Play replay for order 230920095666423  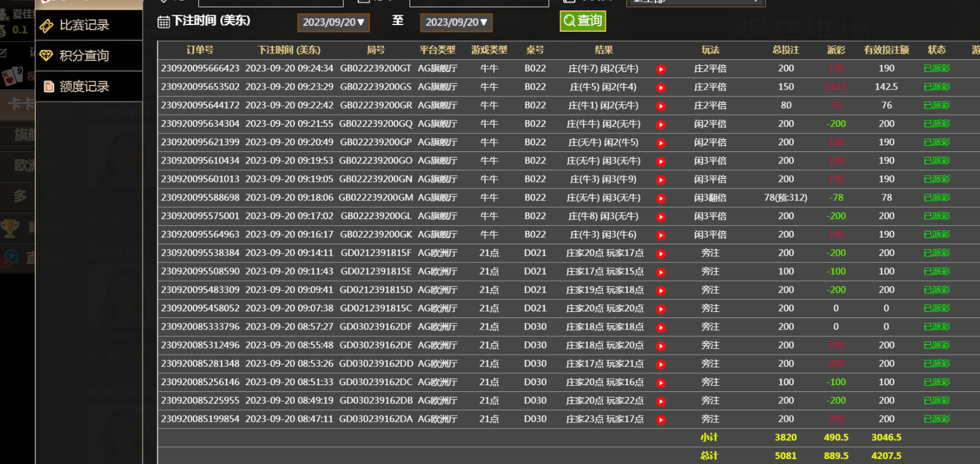(661, 70)
